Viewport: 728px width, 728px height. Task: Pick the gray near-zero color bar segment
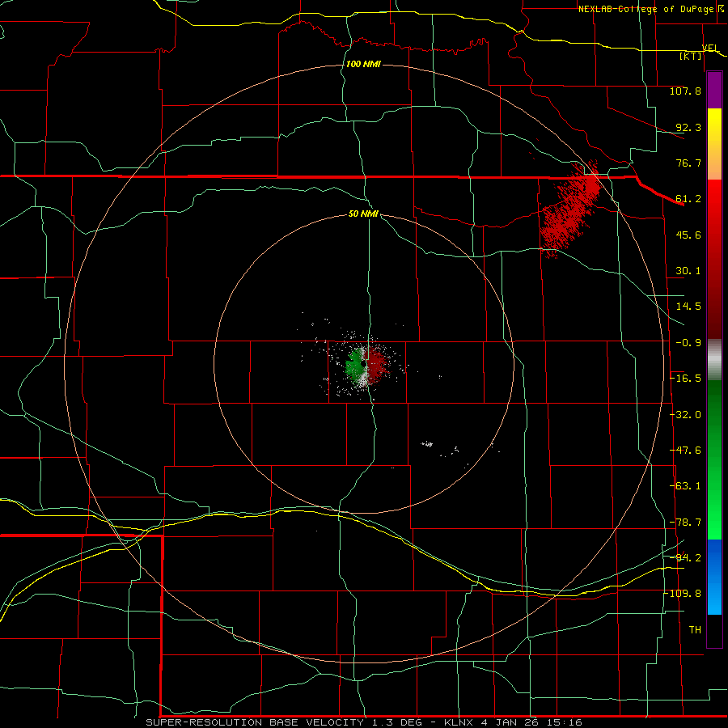pyautogui.click(x=714, y=360)
